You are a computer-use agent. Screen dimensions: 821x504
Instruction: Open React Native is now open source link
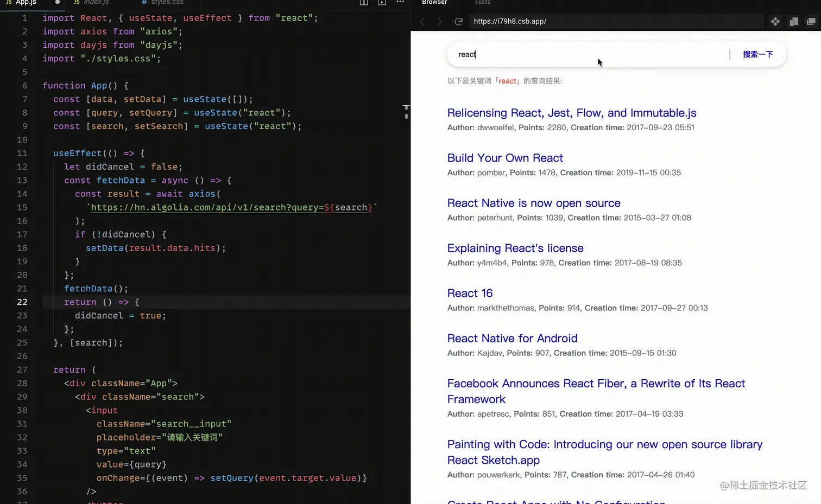click(534, 203)
